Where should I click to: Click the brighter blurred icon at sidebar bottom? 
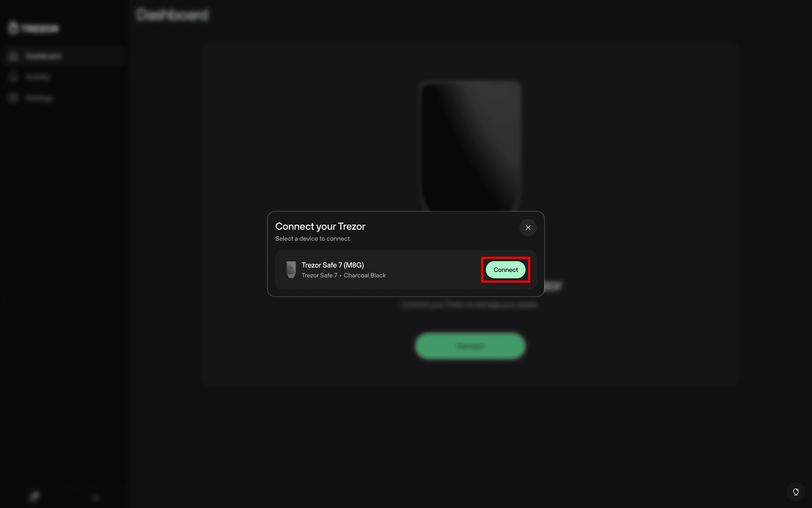point(34,496)
